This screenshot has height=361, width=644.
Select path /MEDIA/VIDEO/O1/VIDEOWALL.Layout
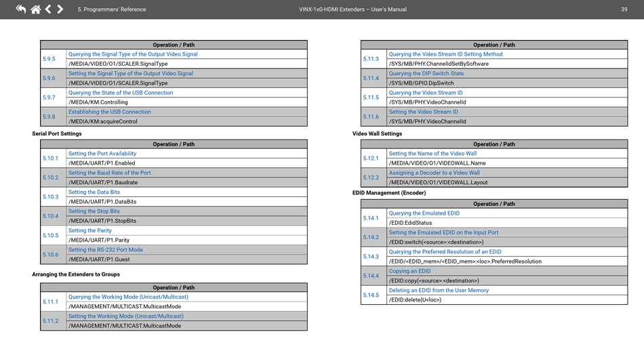[438, 183]
